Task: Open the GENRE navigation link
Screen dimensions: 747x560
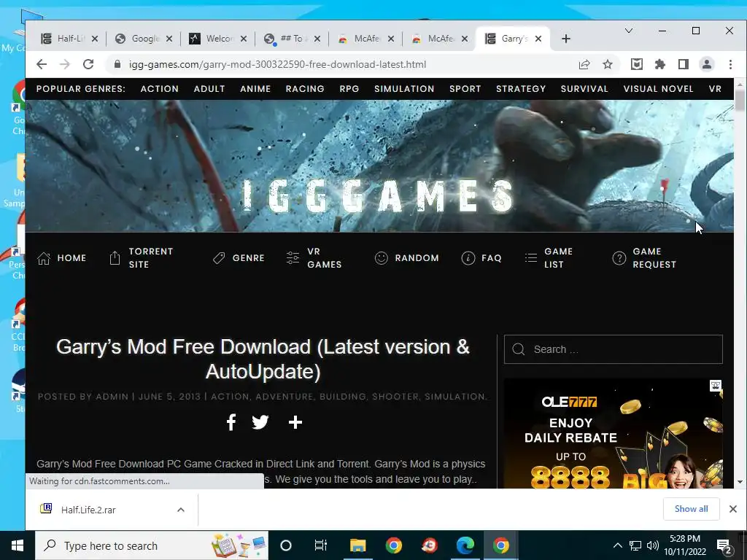Action: [239, 258]
